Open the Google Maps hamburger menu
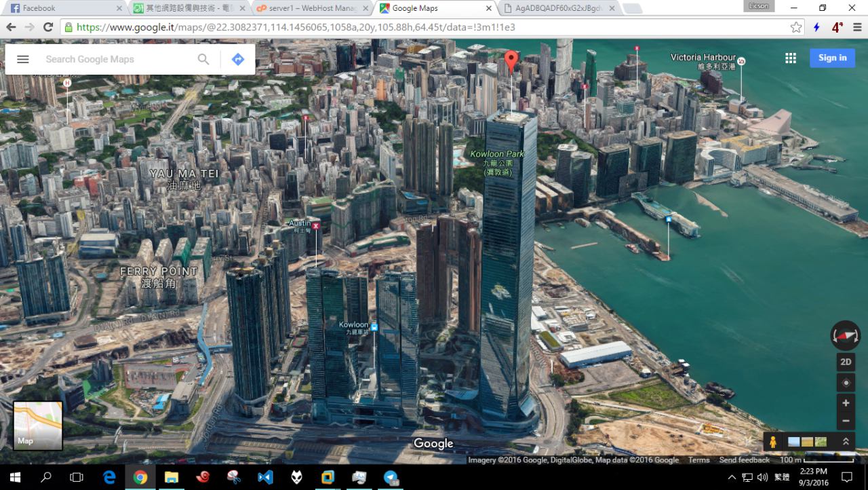 23,59
